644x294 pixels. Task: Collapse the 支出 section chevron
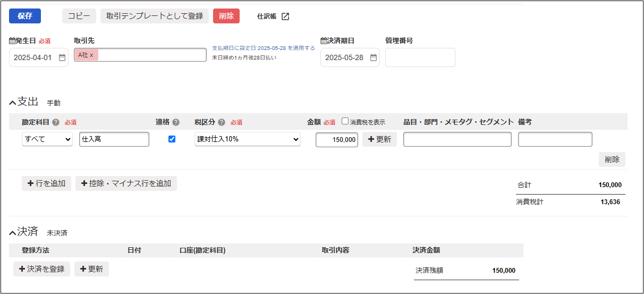[13, 103]
